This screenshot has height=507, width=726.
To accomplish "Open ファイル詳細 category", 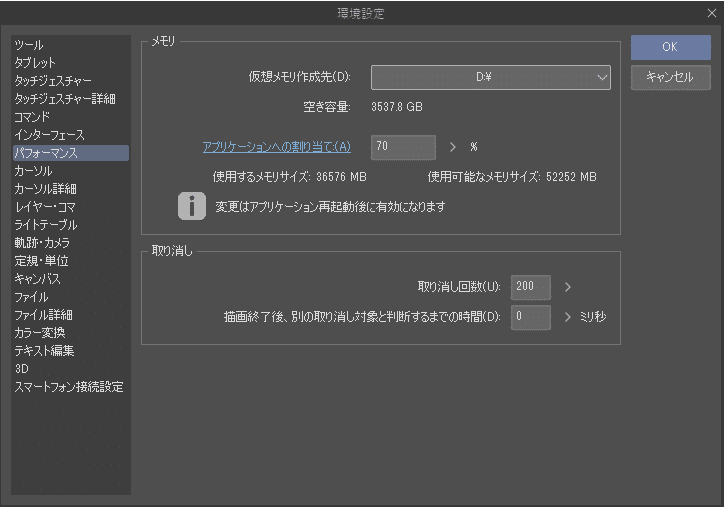I will click(71, 315).
